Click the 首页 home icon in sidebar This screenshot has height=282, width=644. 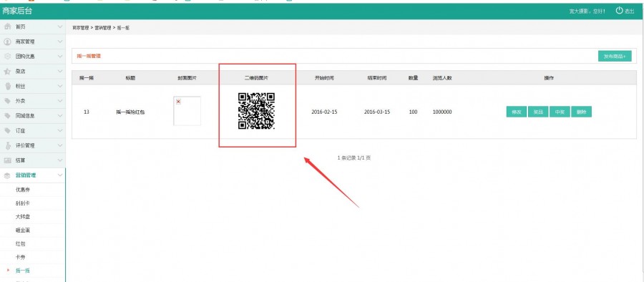tap(7, 26)
